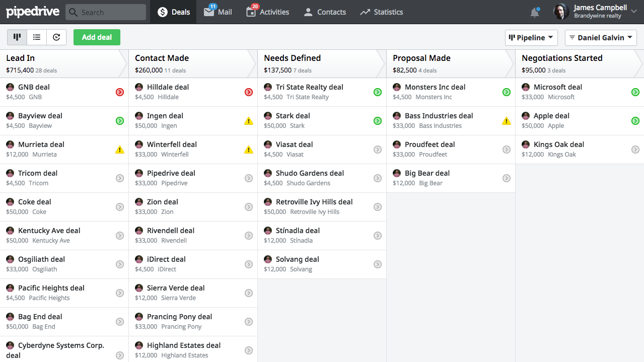The height and width of the screenshot is (362, 644).
Task: Click grey activity icon on Coke deal
Action: (x=120, y=207)
